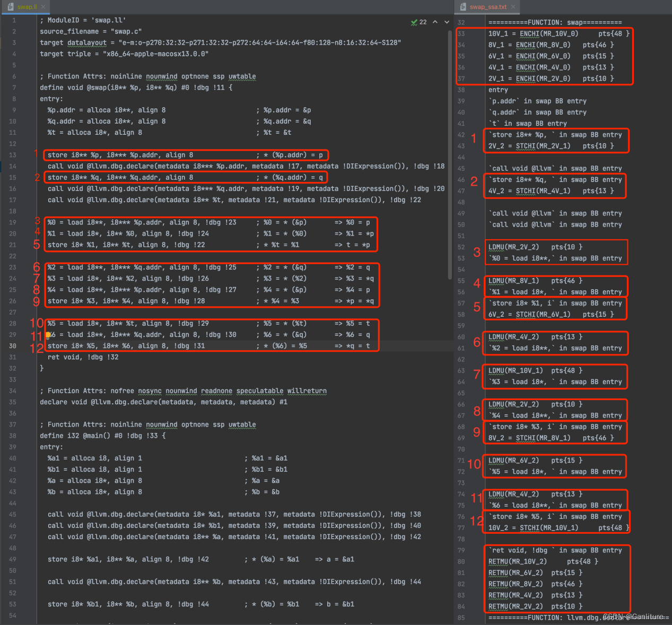Close the swap.ll editor tab
The image size is (672, 625).
click(43, 7)
